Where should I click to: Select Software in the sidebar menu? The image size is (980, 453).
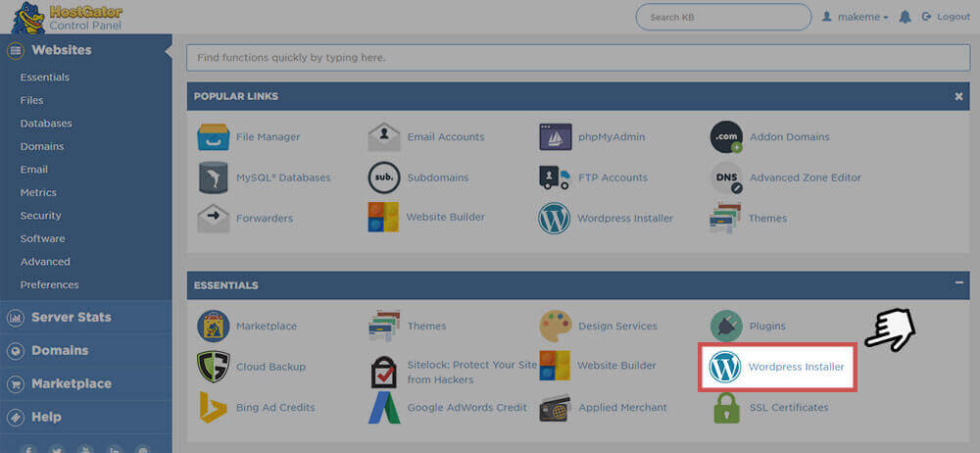tap(42, 239)
